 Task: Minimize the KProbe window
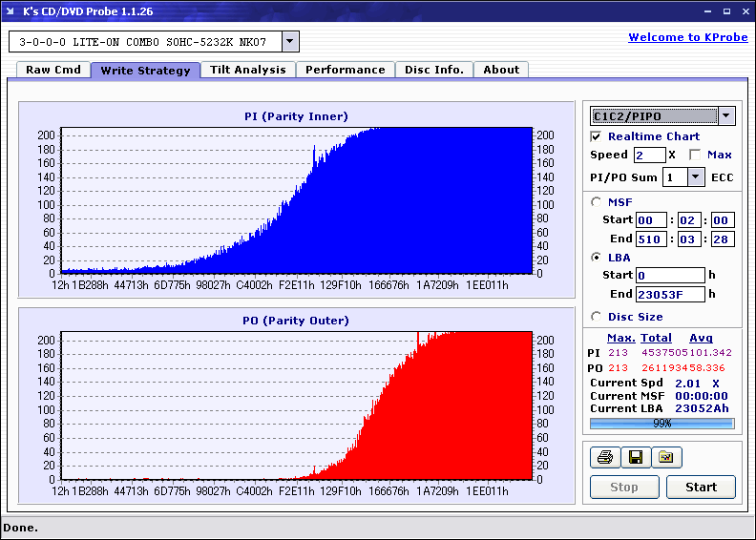707,11
